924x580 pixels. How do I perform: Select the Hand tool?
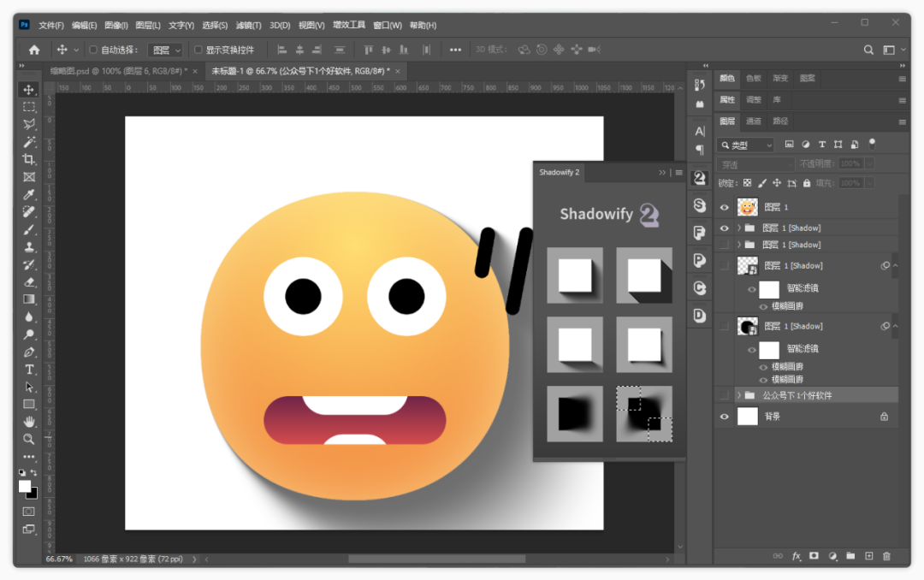[x=29, y=421]
